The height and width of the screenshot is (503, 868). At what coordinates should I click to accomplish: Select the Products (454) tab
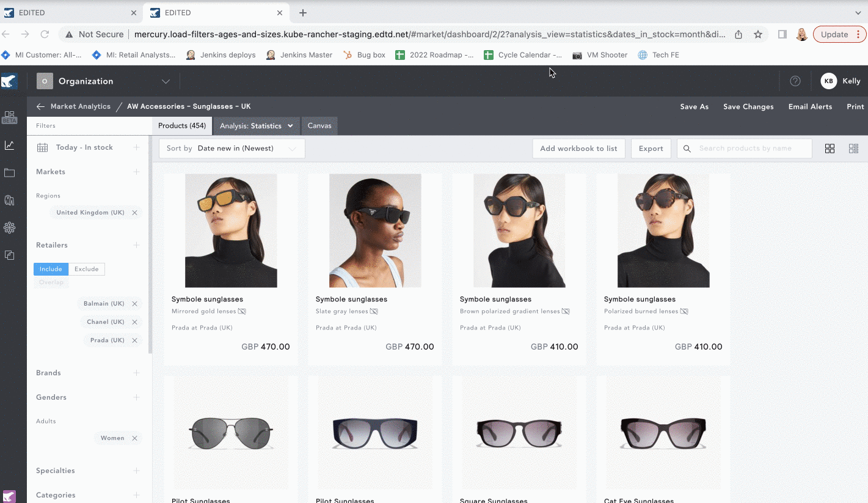point(182,126)
